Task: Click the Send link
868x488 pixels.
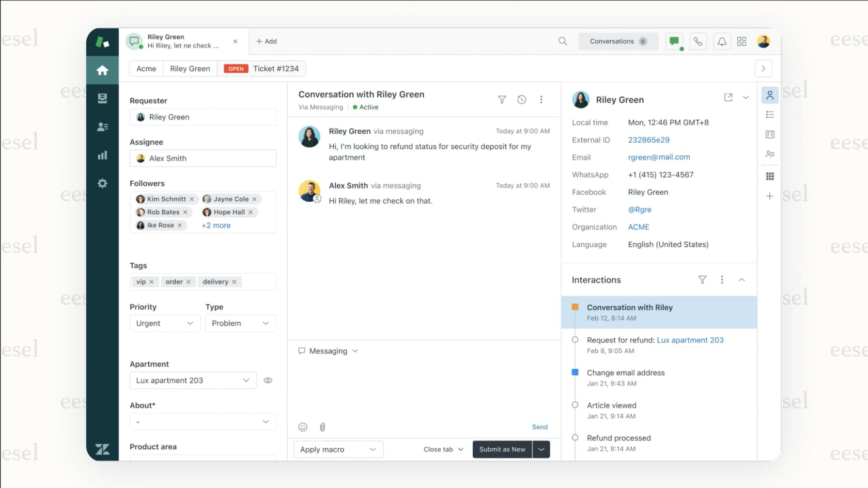Action: 540,427
